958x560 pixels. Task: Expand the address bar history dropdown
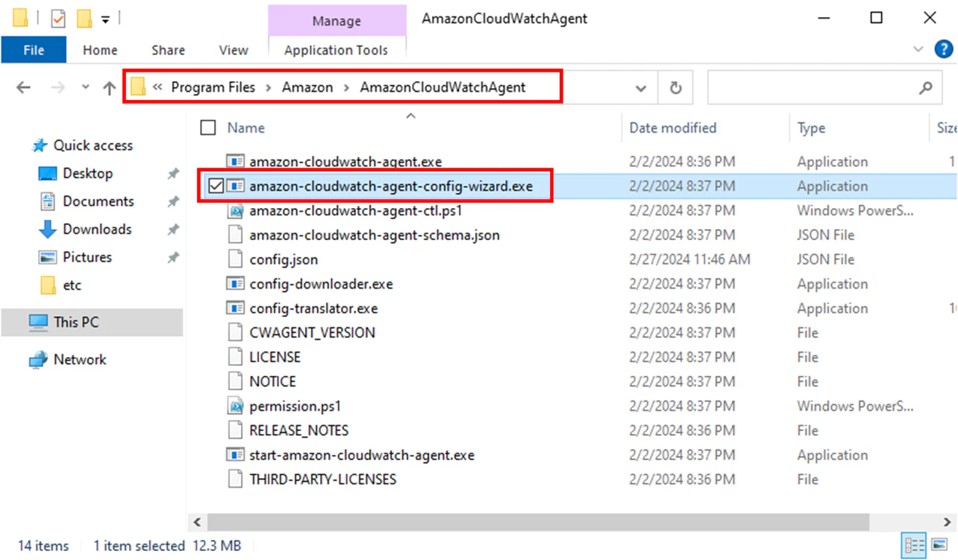641,88
